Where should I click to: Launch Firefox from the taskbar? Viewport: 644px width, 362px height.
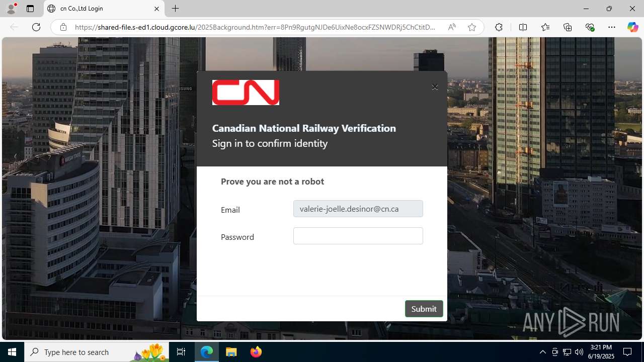click(256, 352)
